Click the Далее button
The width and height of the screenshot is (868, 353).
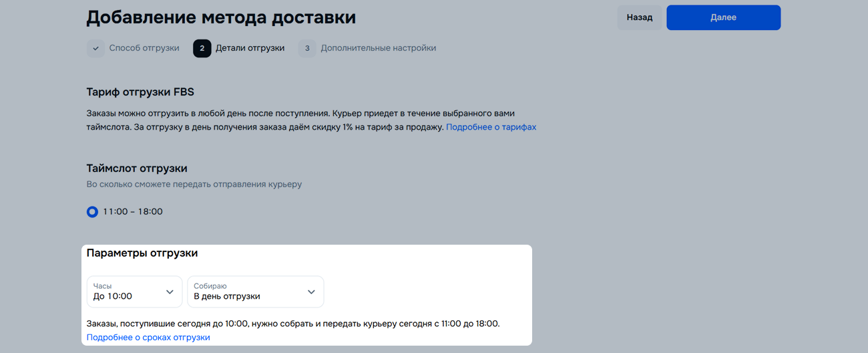click(723, 17)
